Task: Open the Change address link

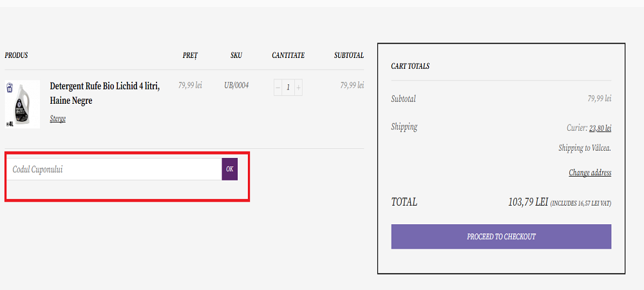Action: coord(590,173)
